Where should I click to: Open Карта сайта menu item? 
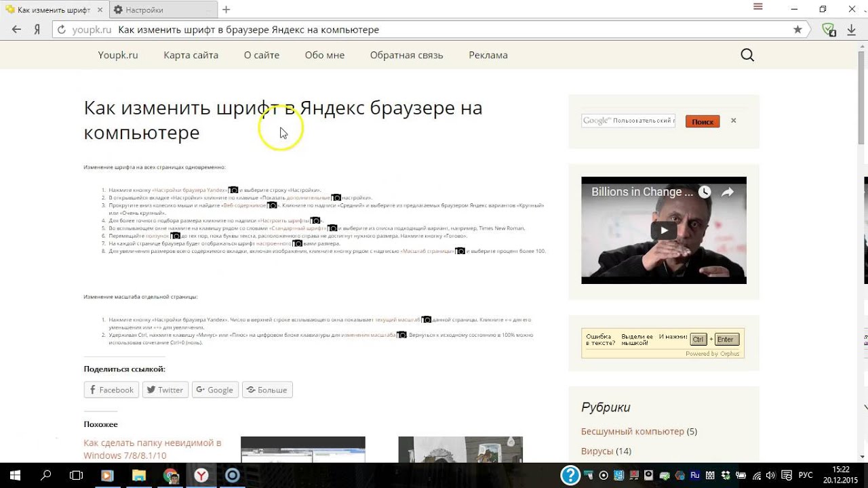pyautogui.click(x=191, y=55)
